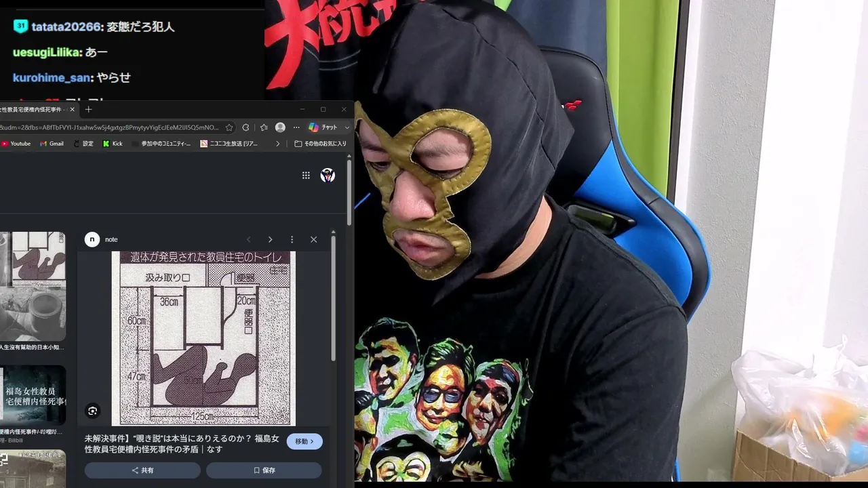Image resolution: width=868 pixels, height=488 pixels.
Task: Open the 参加中のコミュニティ bookmark
Action: click(x=161, y=144)
